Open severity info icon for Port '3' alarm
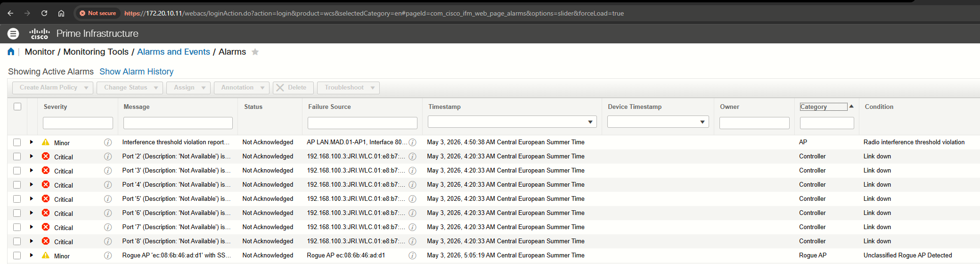 pos(108,171)
